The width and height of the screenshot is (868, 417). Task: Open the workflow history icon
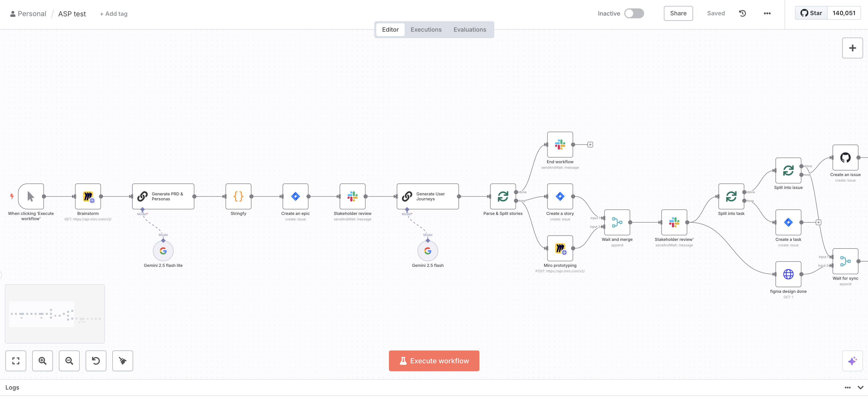pyautogui.click(x=742, y=13)
